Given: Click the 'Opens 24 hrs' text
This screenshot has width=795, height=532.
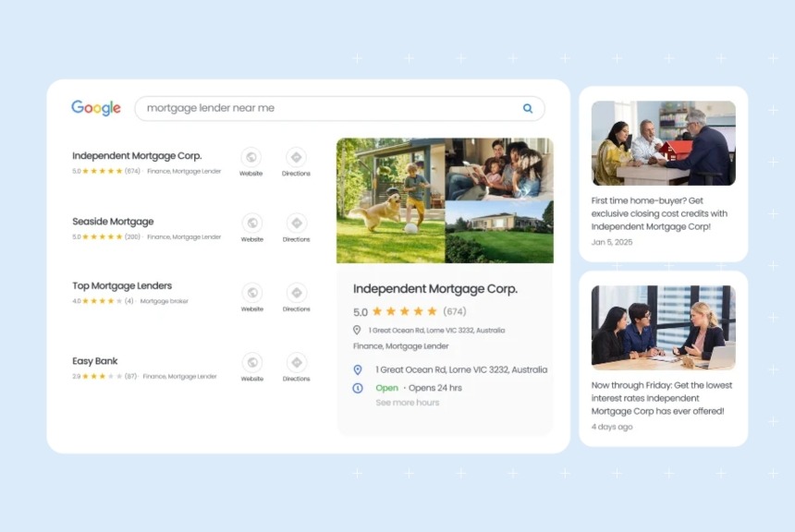Looking at the screenshot, I should point(435,388).
